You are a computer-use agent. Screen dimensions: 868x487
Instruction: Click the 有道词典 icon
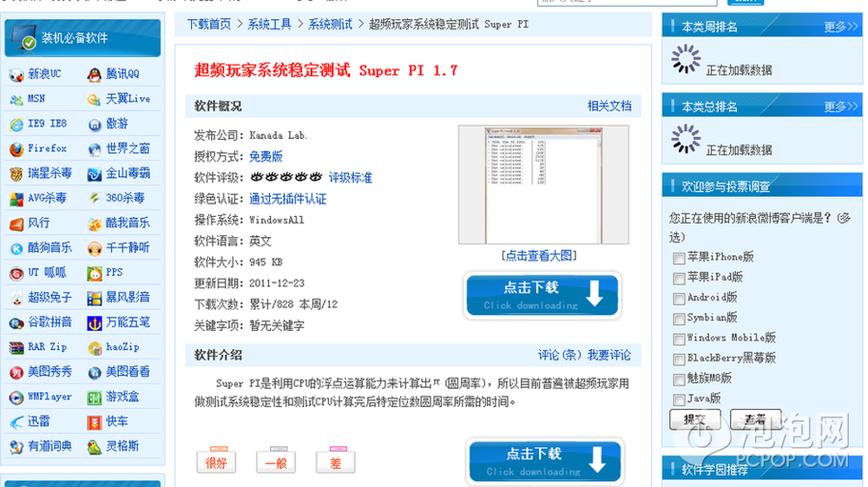coord(16,447)
